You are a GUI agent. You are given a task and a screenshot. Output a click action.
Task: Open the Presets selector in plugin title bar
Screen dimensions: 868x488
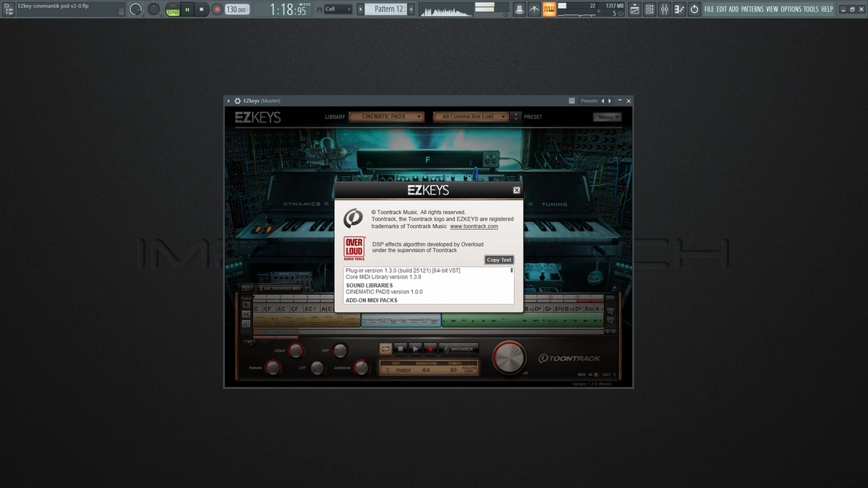click(x=590, y=101)
